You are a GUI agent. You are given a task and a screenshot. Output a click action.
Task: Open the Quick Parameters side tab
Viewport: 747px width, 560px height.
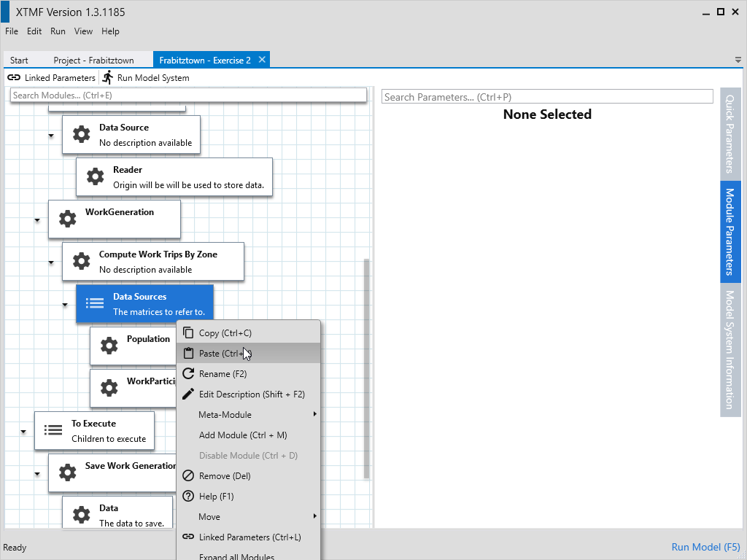tap(730, 133)
